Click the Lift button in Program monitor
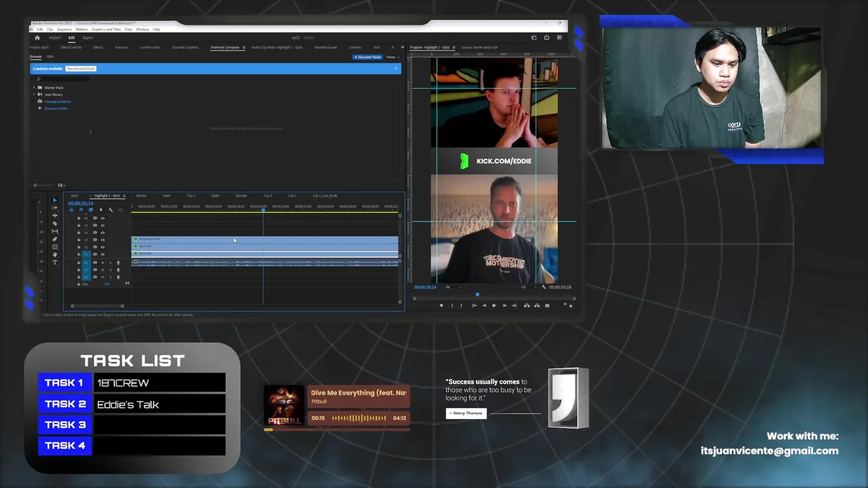868x488 pixels. (527, 306)
